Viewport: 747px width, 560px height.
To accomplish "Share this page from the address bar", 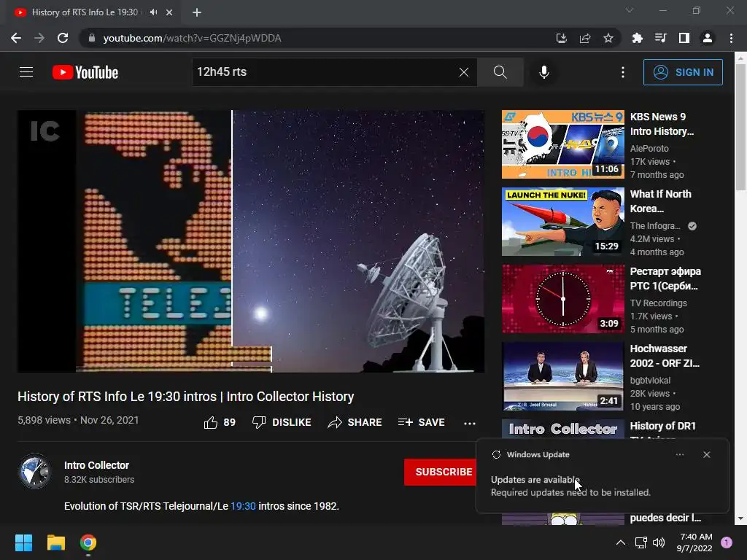I will 584,38.
